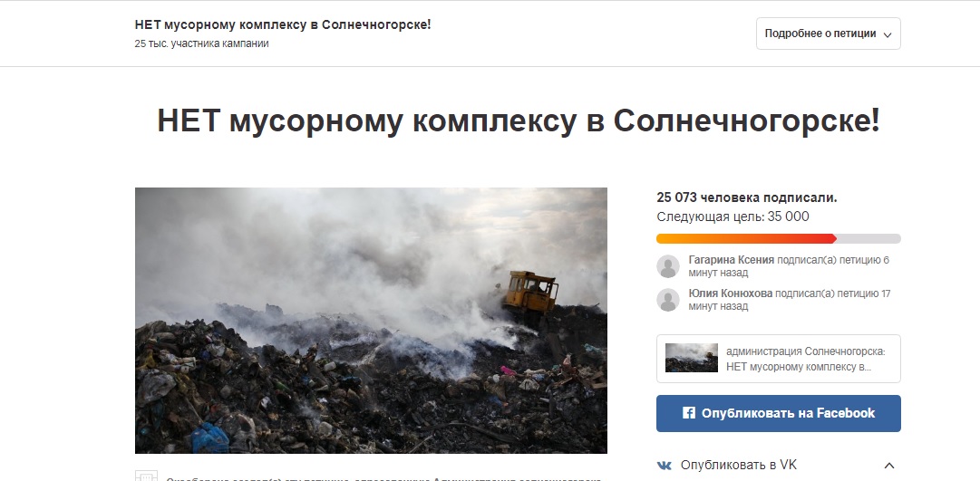Image resolution: width=980 pixels, height=481 pixels.
Task: Click the large petition headline
Action: tap(519, 121)
